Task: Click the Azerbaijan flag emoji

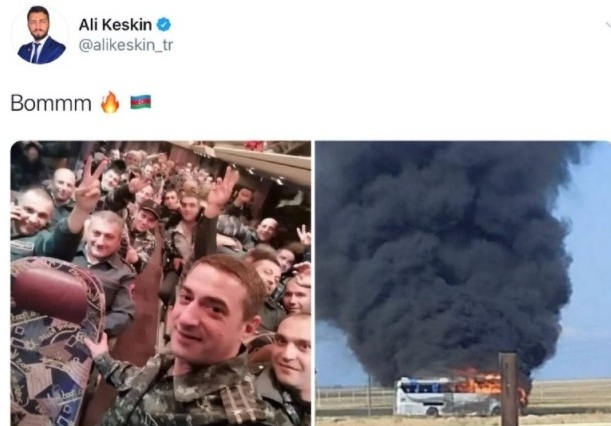Action: (x=141, y=102)
